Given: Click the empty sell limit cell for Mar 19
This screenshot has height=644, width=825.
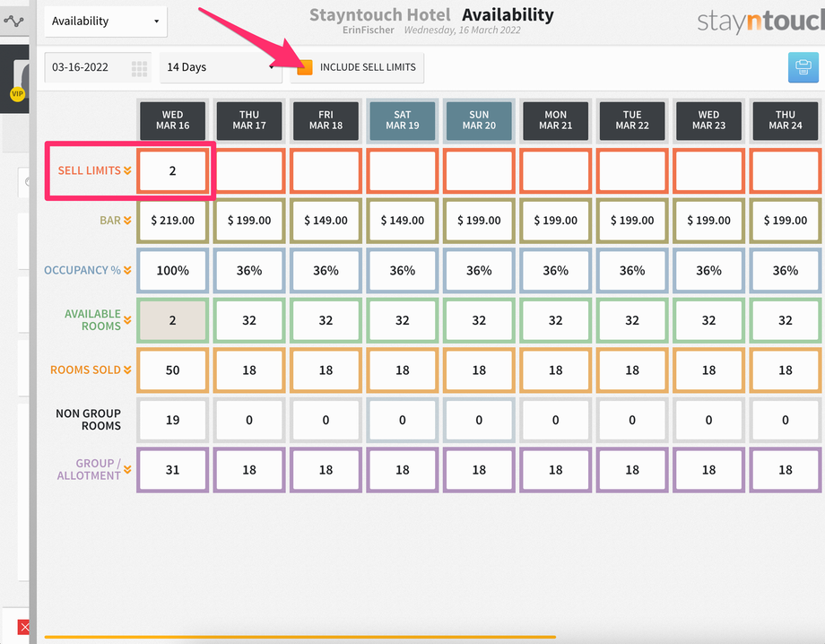Looking at the screenshot, I should coord(403,170).
